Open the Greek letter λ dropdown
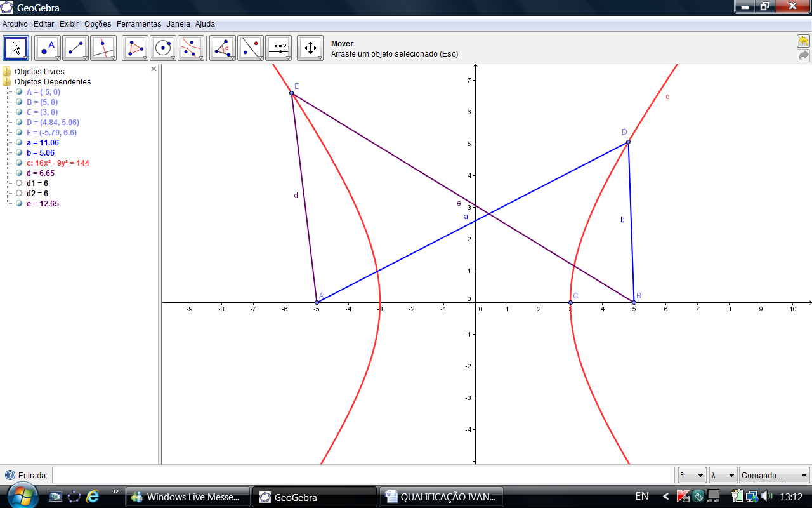Image resolution: width=812 pixels, height=508 pixels. tap(723, 475)
